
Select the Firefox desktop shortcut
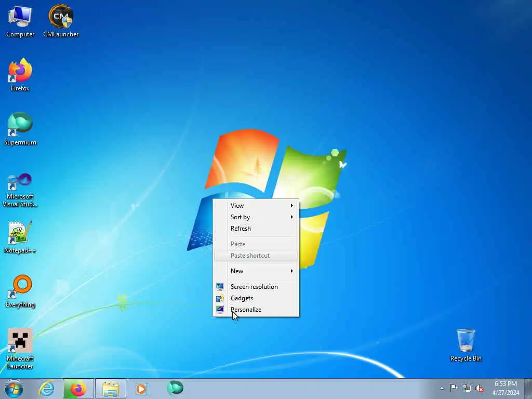pos(20,75)
